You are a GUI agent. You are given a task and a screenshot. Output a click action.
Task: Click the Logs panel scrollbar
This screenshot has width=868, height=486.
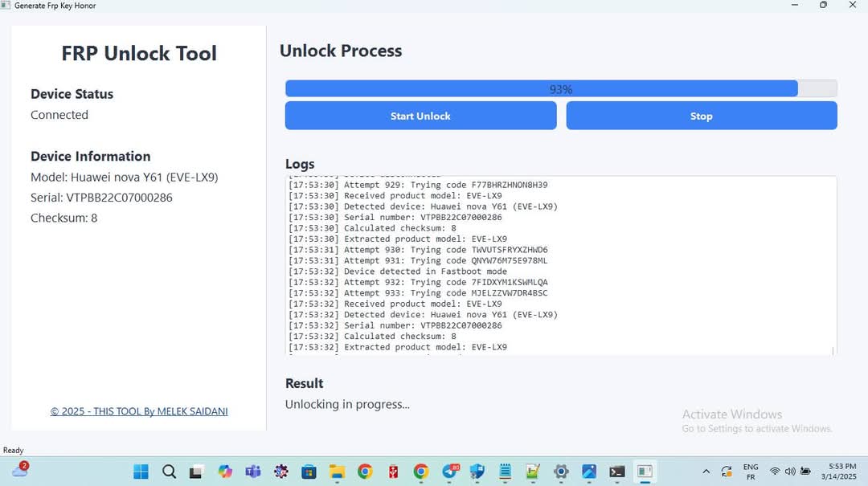[833, 265]
